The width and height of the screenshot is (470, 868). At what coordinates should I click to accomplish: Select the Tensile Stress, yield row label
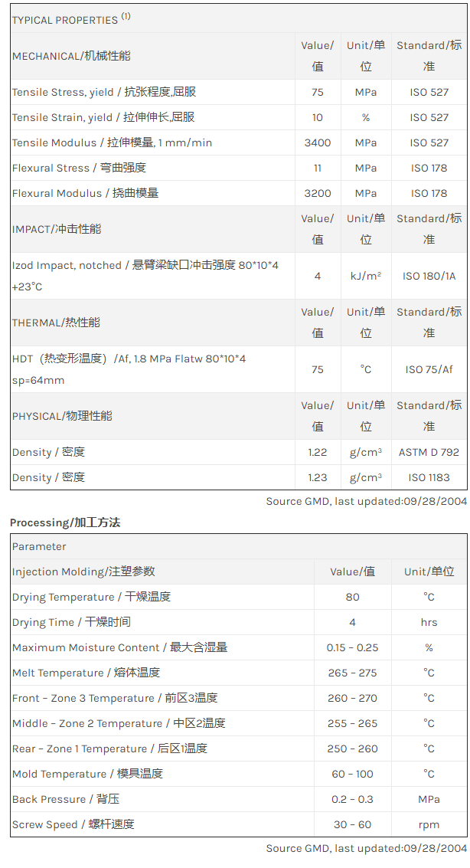[104, 92]
